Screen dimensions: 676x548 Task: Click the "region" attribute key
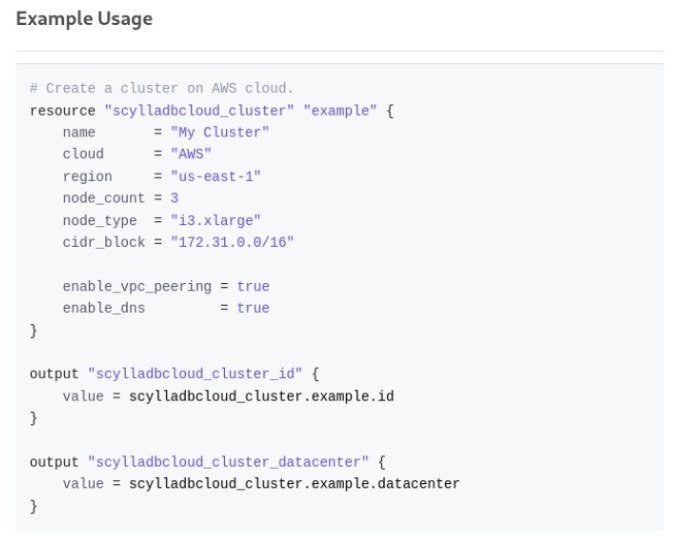click(88, 176)
